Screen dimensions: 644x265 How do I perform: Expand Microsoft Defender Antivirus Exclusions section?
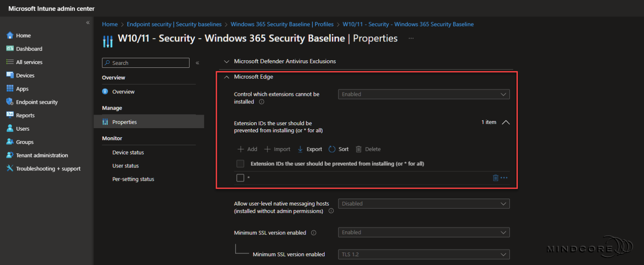click(x=226, y=61)
